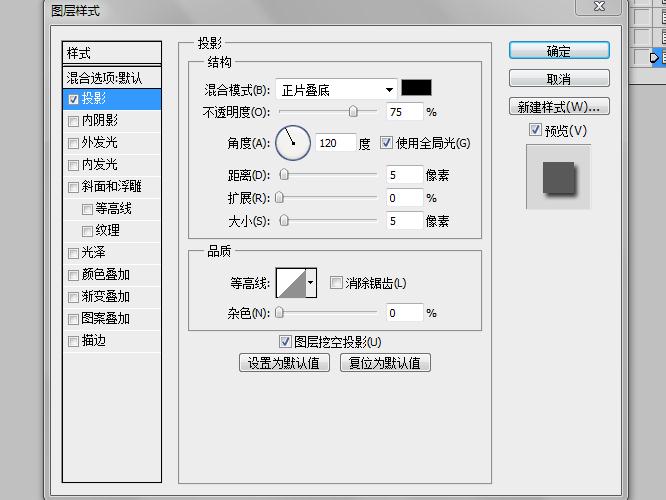The image size is (666, 500).
Task: Click the 不透明度 slider handle
Action: (x=353, y=111)
